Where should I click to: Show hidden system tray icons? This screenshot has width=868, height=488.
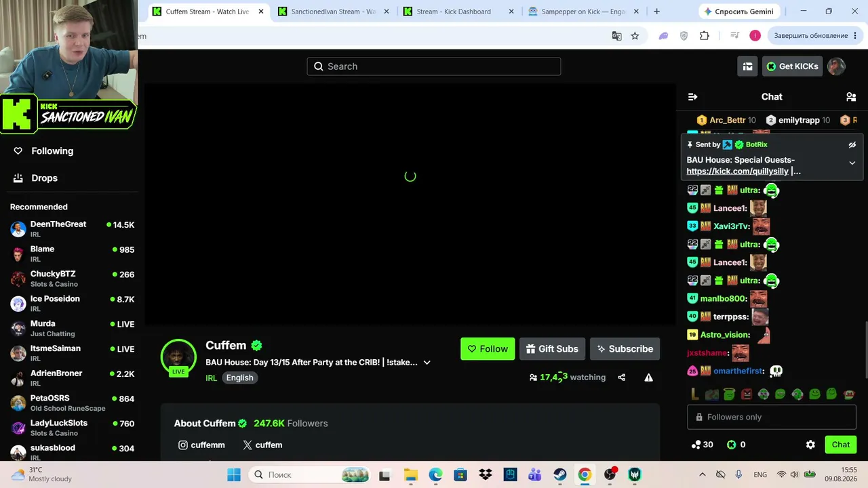tap(702, 474)
